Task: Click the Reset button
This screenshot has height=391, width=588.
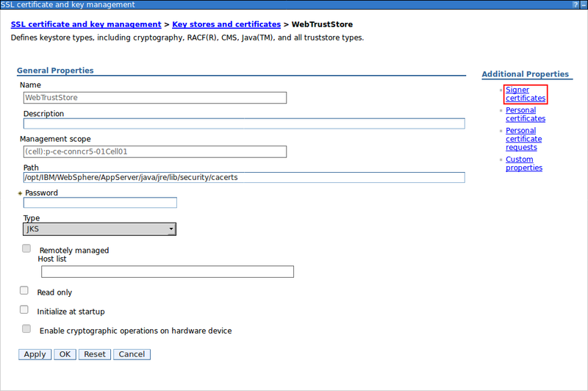Action: tap(95, 354)
